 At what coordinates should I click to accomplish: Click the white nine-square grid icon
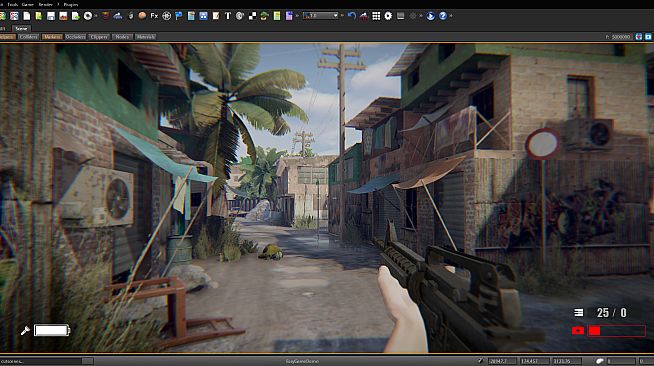pyautogui.click(x=376, y=16)
